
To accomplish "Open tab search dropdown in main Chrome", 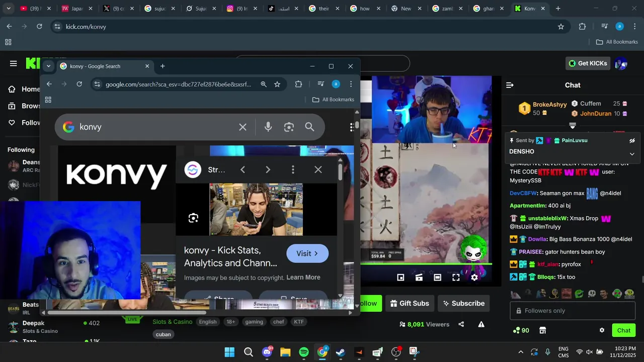I will (x=9, y=9).
